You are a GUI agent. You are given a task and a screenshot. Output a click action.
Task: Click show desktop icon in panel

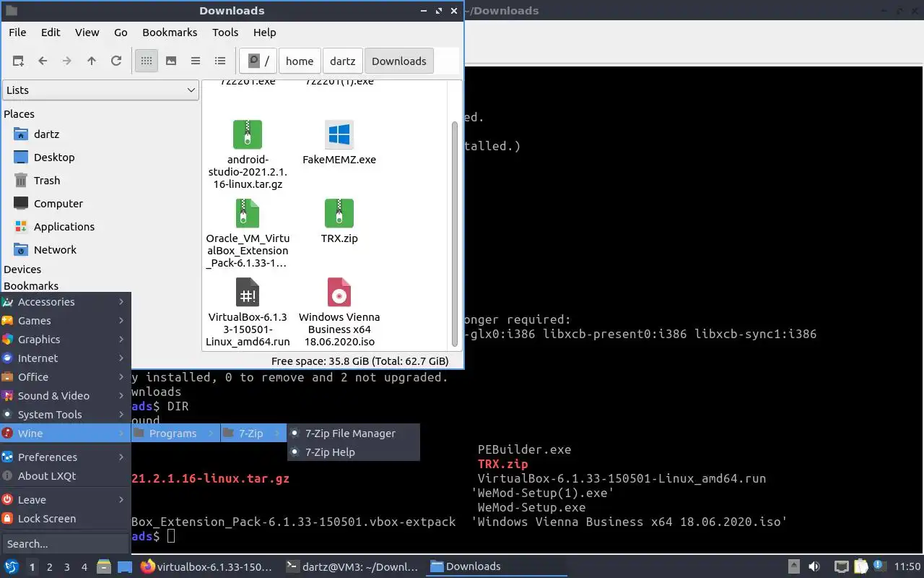[125, 567]
